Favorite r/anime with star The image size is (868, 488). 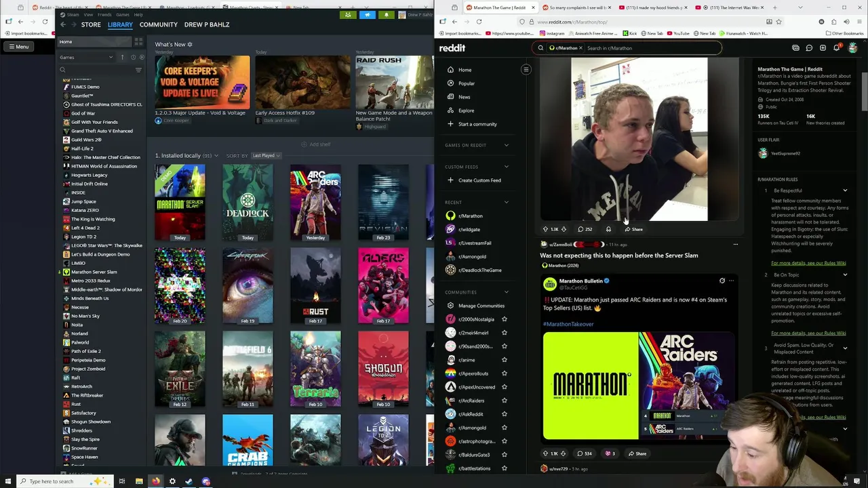504,360
